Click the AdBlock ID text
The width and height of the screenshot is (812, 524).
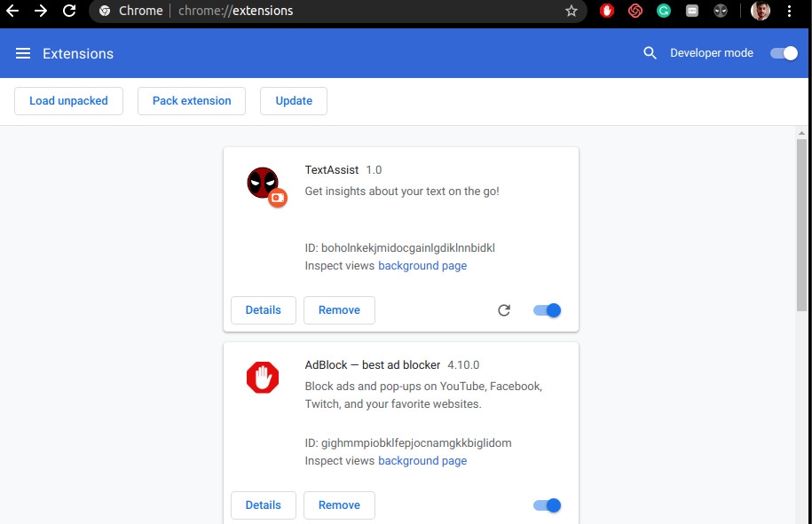[x=408, y=443]
